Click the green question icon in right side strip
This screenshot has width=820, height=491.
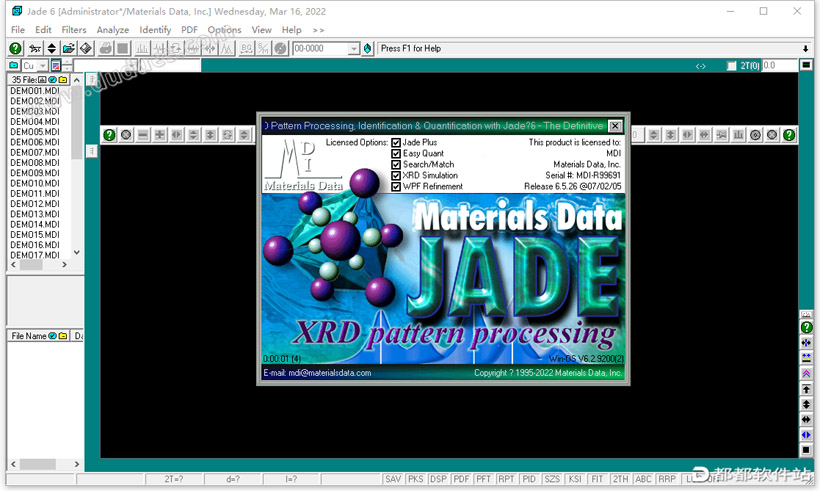[806, 327]
